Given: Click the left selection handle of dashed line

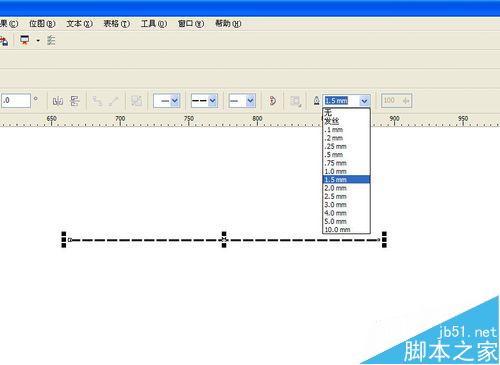Looking at the screenshot, I should 64,240.
